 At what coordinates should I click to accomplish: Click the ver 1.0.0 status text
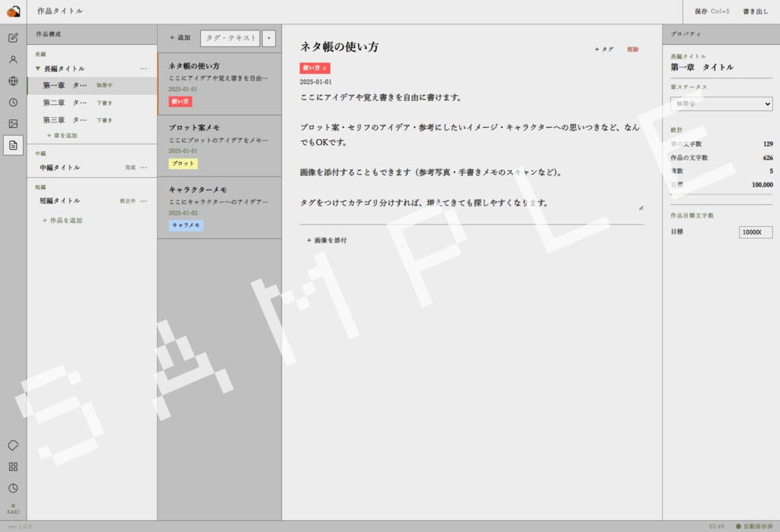19,526
